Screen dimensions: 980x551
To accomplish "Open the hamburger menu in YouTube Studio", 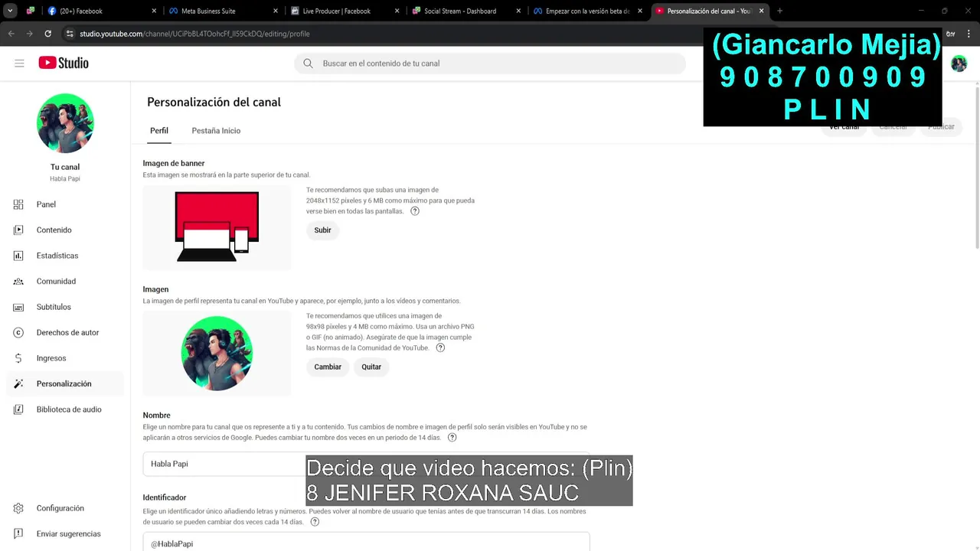I will click(19, 64).
